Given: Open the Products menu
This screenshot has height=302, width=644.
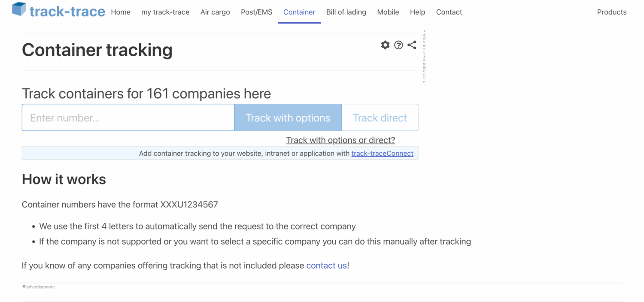Looking at the screenshot, I should [x=612, y=12].
